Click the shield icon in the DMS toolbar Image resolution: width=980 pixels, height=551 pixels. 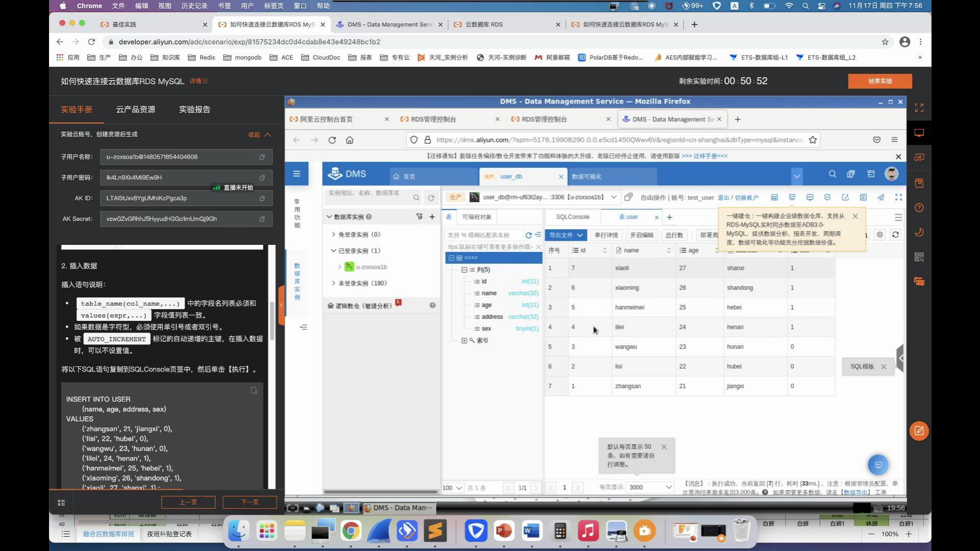(x=827, y=197)
